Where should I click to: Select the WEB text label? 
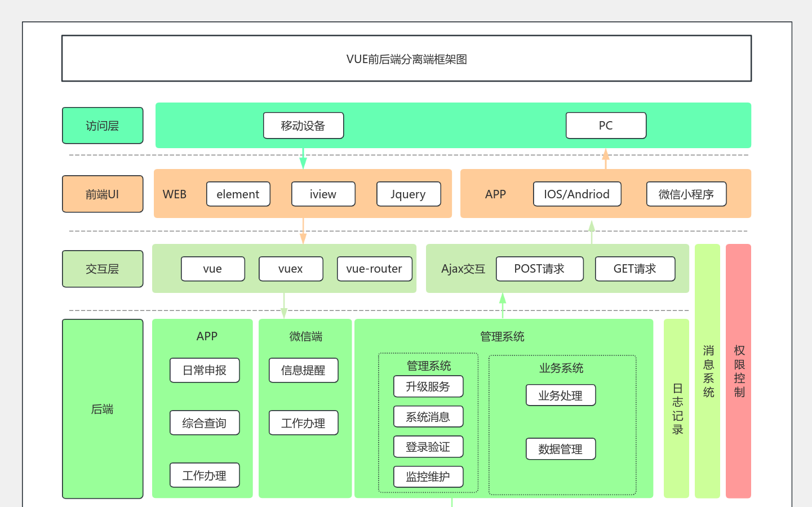click(x=175, y=194)
